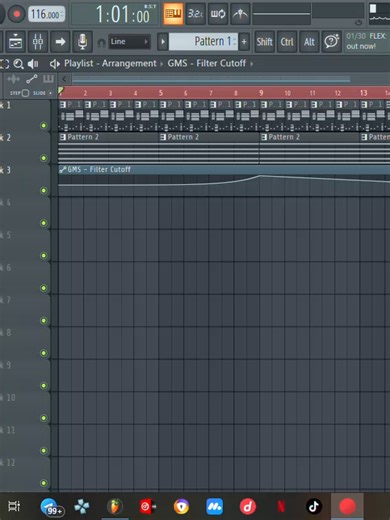
Task: Click the GMS - Filter Cutoff breadcrumb
Action: [207, 63]
